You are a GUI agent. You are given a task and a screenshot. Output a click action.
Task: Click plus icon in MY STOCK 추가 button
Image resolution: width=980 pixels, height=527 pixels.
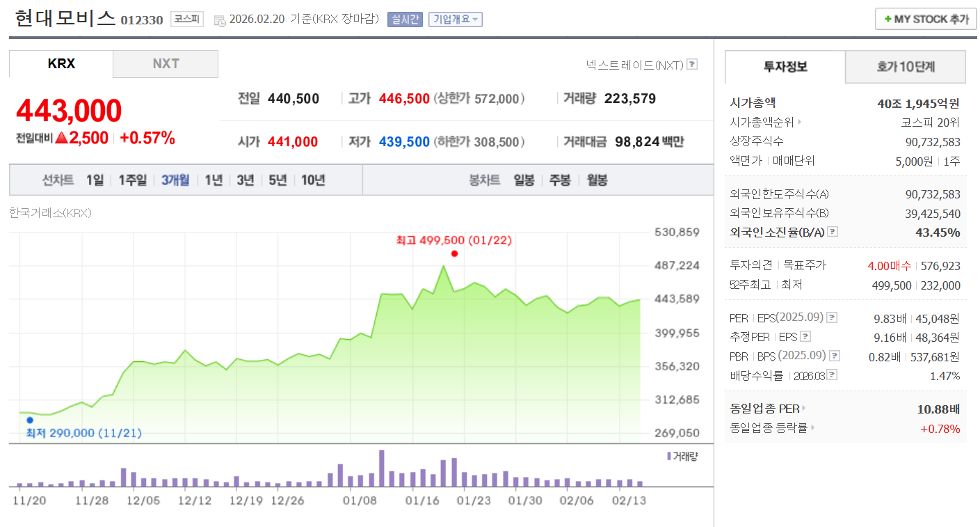(887, 19)
